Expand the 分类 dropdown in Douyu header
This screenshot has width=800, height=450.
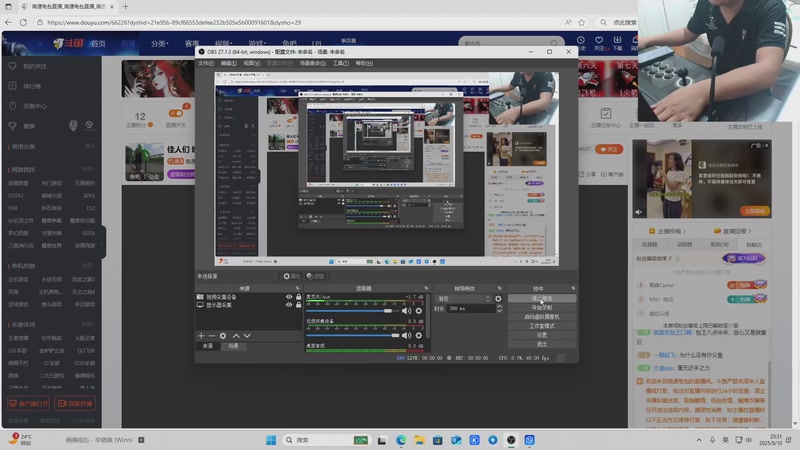point(159,44)
